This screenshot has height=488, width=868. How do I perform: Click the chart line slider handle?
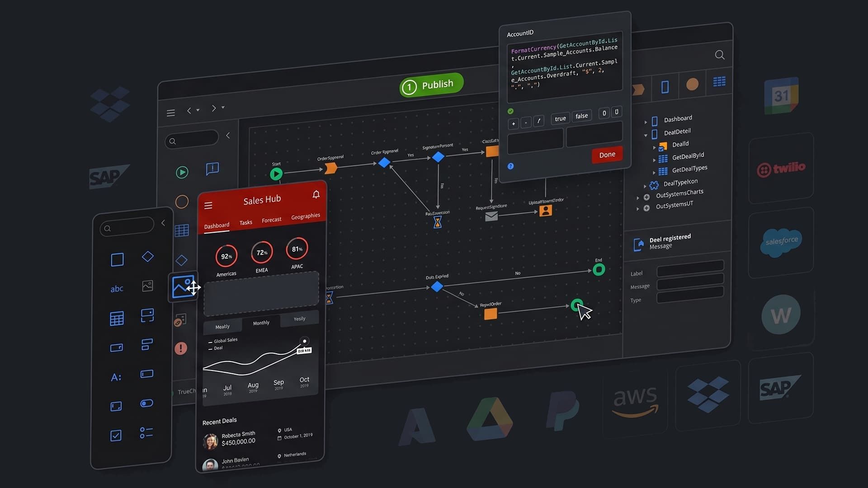(x=304, y=341)
